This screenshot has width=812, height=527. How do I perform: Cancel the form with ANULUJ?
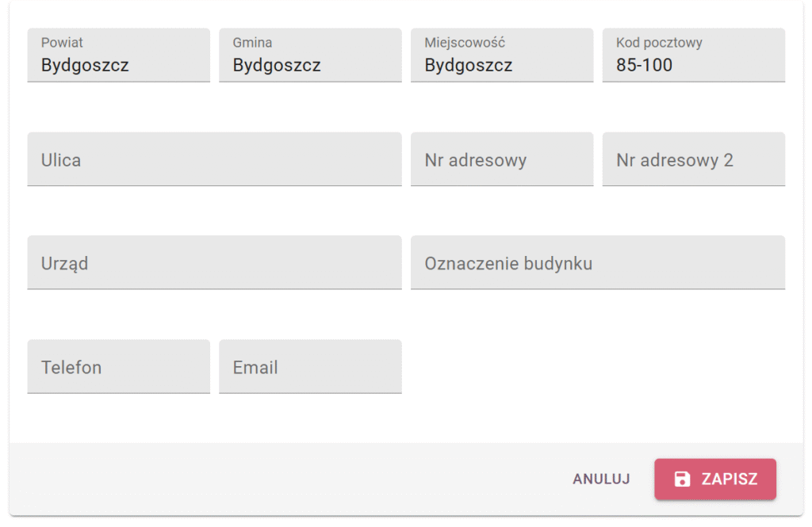pyautogui.click(x=601, y=479)
